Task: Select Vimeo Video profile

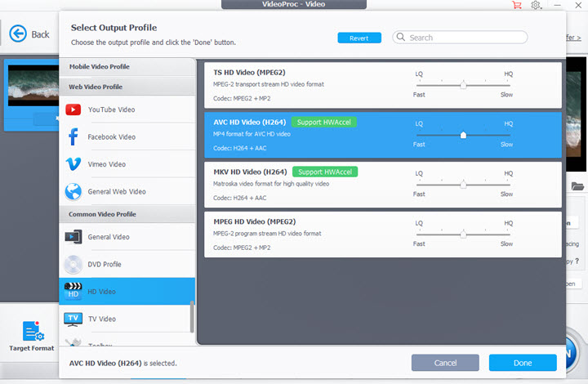Action: point(127,164)
